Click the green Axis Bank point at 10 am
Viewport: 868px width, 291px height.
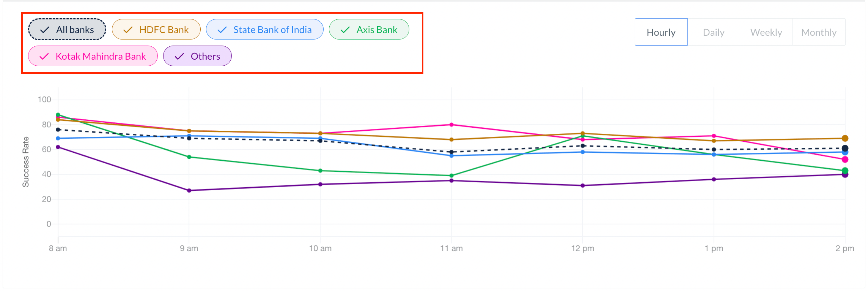click(x=320, y=171)
